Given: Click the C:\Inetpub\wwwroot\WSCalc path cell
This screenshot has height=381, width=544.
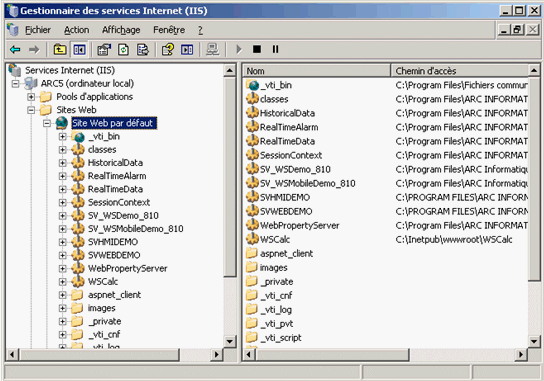Looking at the screenshot, I should click(453, 239).
